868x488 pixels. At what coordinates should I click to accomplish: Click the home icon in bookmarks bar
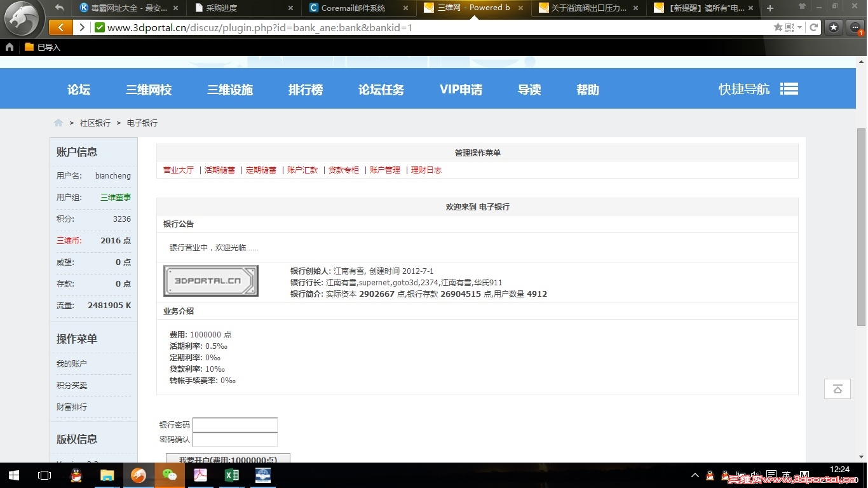click(10, 47)
